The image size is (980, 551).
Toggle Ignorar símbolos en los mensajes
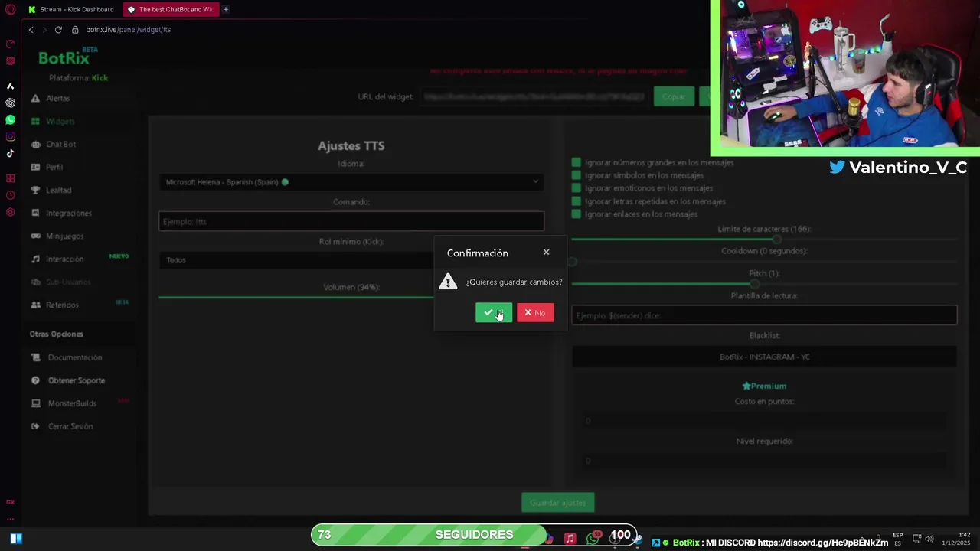point(577,175)
